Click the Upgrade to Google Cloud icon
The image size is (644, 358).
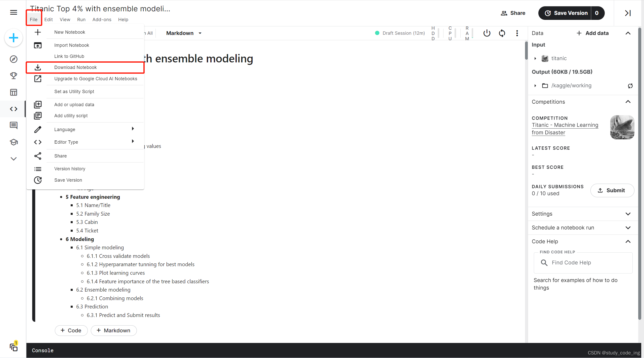38,79
